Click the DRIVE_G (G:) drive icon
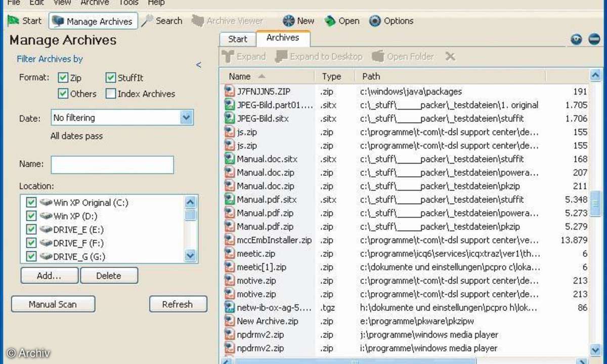The width and height of the screenshot is (607, 364). (46, 256)
